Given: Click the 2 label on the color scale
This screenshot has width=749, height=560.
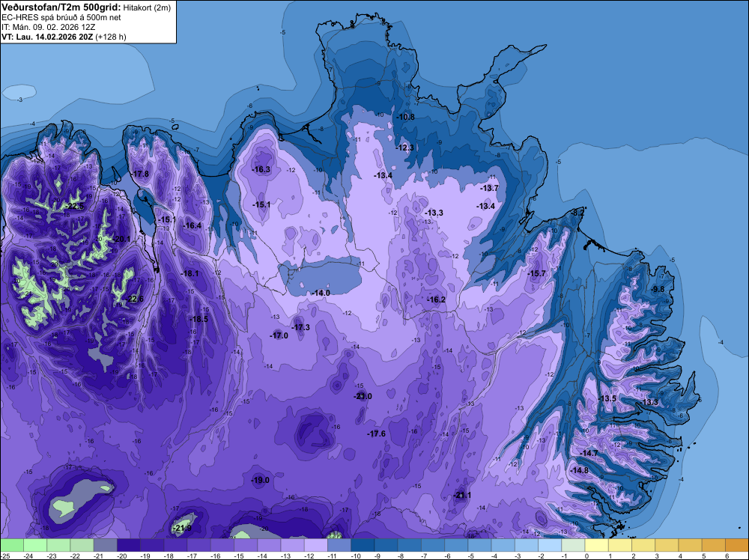Looking at the screenshot, I should tap(633, 556).
